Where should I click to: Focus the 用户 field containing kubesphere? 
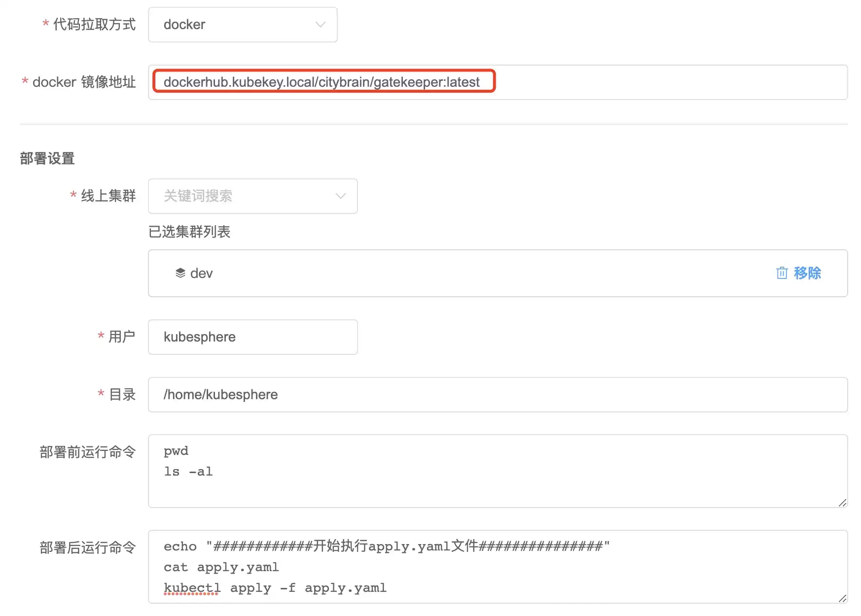click(253, 337)
